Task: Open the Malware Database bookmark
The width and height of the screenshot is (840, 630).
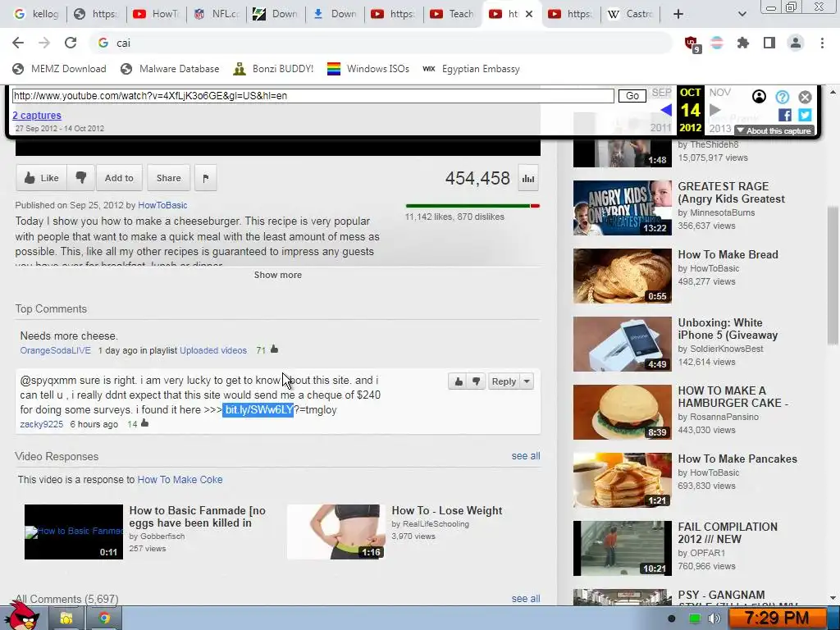Action: (171, 69)
